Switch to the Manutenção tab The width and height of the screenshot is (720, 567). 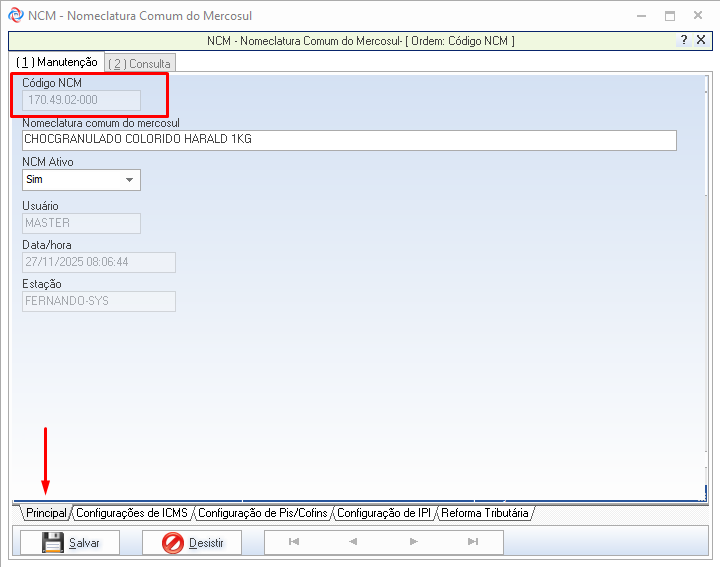pos(57,62)
